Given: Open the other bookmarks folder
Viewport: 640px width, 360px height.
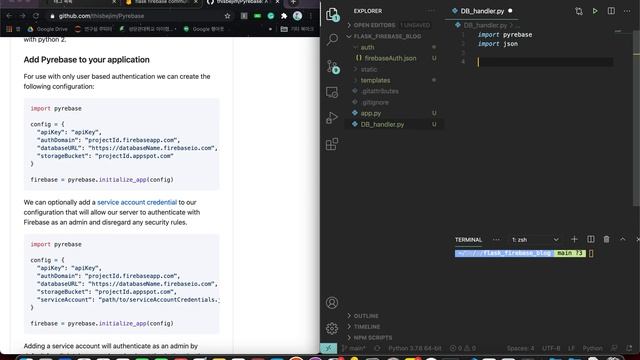Looking at the screenshot, I should pos(297,29).
